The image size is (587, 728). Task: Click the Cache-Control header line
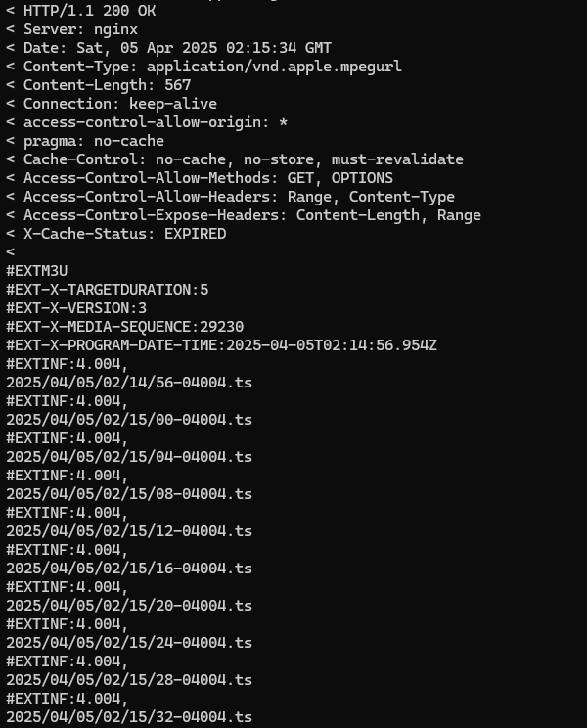[x=235, y=159]
